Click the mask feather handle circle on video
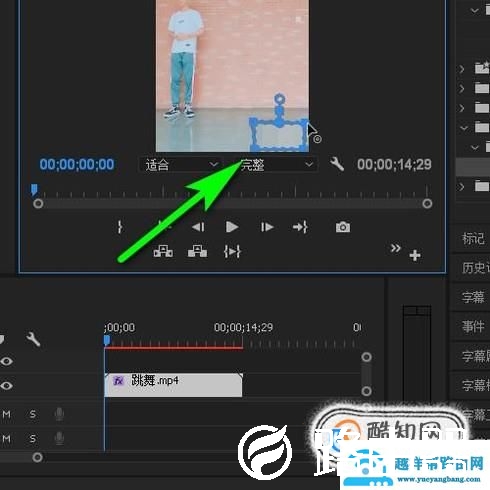Image resolution: width=490 pixels, height=490 pixels. point(279,99)
